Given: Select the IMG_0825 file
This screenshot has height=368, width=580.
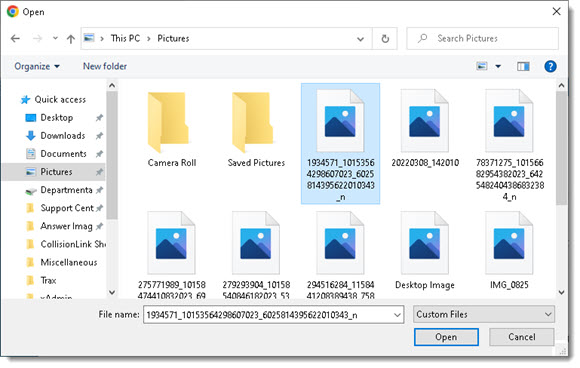Looking at the screenshot, I should click(509, 251).
